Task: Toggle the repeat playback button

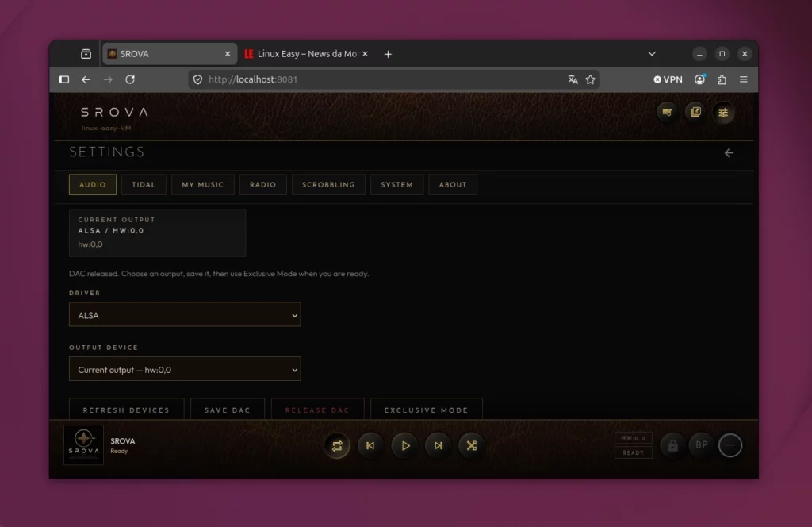Action: [337, 445]
